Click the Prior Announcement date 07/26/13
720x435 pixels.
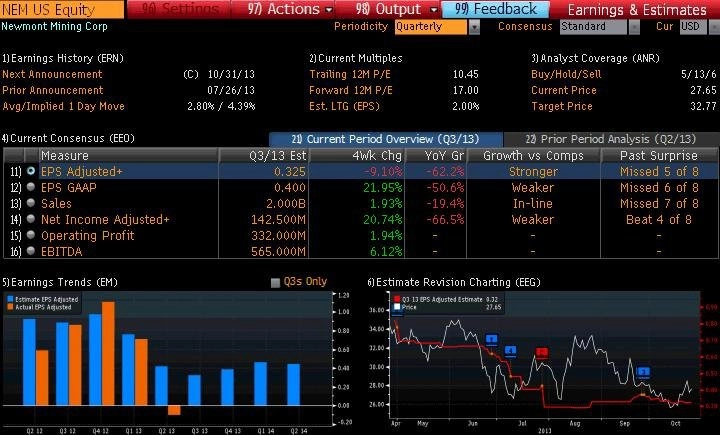click(x=231, y=90)
